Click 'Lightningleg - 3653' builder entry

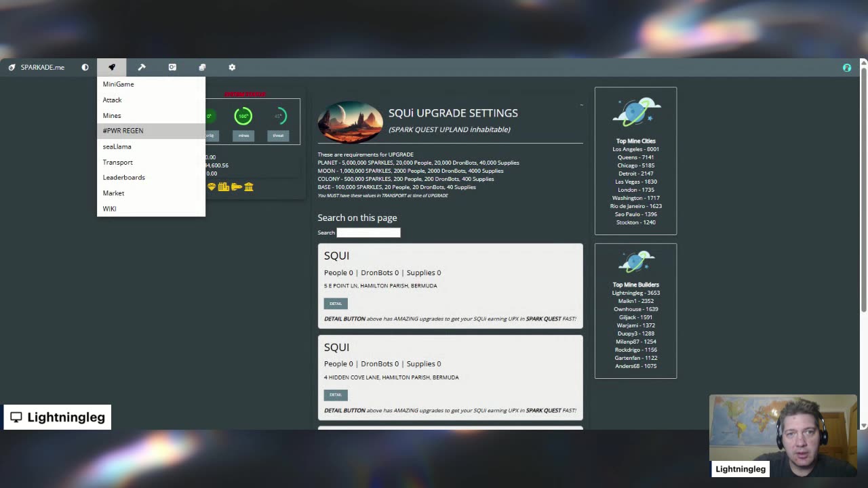pos(635,293)
